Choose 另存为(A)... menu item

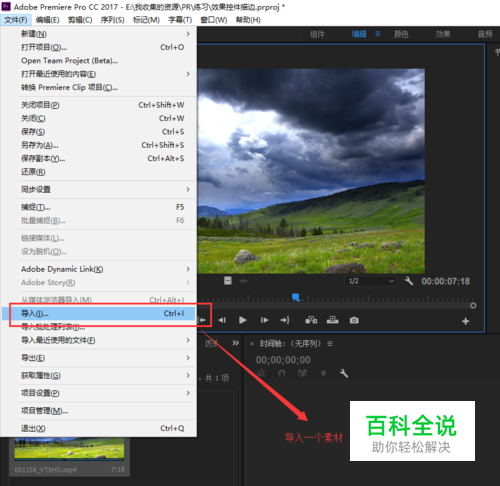coord(99,145)
